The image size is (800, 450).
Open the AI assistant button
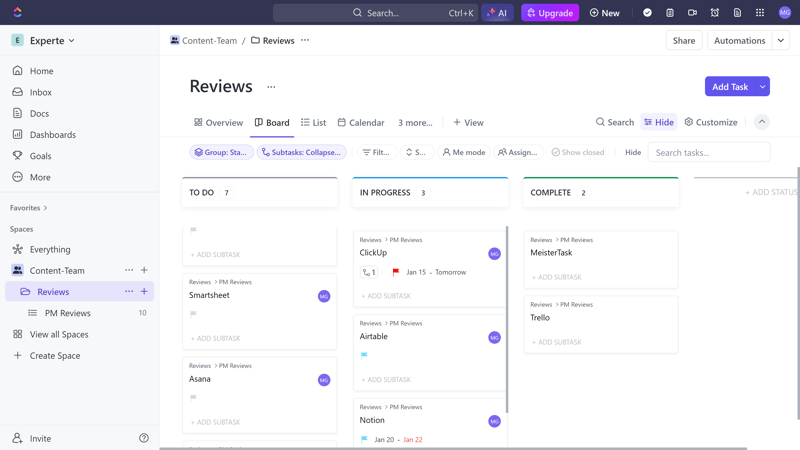[x=497, y=13]
